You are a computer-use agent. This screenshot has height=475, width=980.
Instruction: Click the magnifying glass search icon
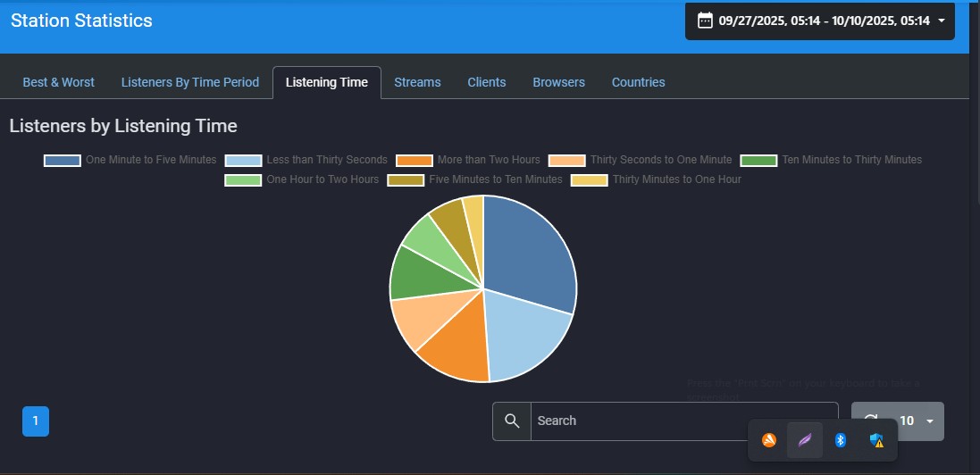[x=512, y=421]
